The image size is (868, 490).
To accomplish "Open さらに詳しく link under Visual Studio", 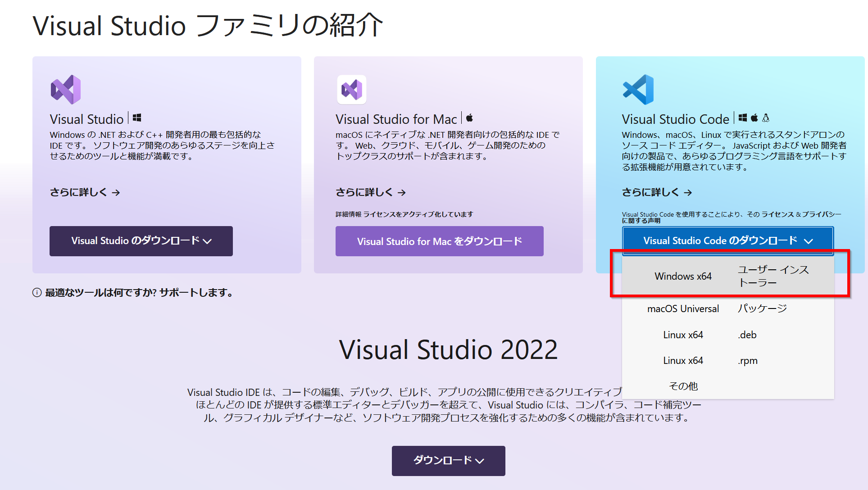I will 85,192.
